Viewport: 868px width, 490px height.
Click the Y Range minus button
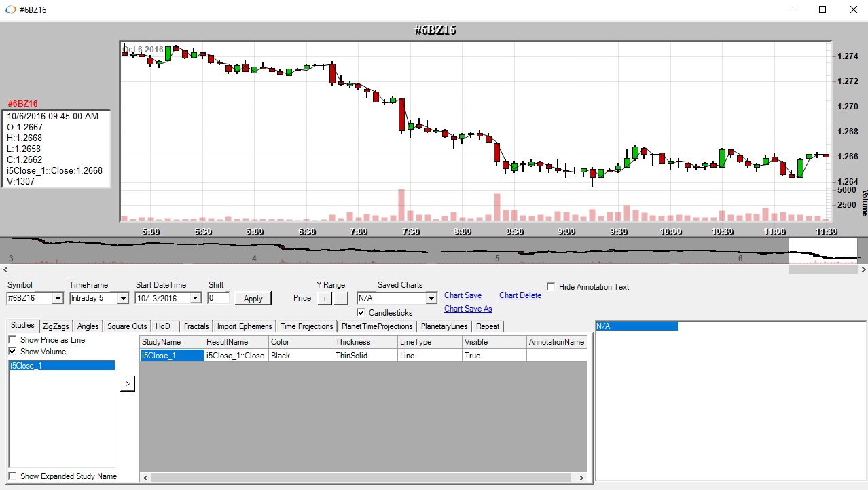(x=341, y=299)
